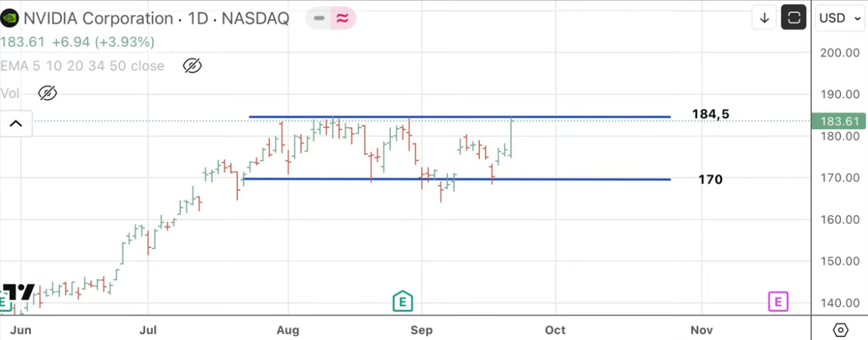Click the NASDAQ exchange label
This screenshot has height=340, width=868.
point(255,18)
